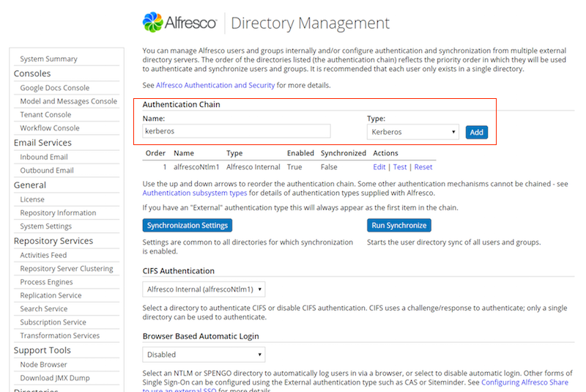Open Search Service
Image resolution: width=586 pixels, height=392 pixels.
coord(44,309)
